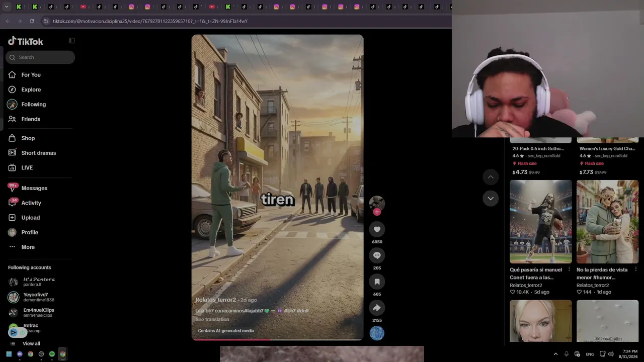Open the Qué pasaría si manuel video title
This screenshot has width=644, height=362.
536,274
